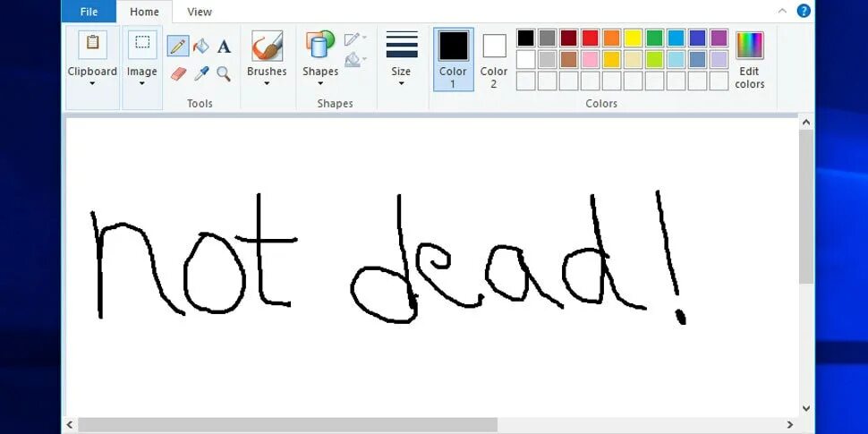Click the horizontal scrollbar left arrow
Viewport: 868px width, 434px height.
70,425
